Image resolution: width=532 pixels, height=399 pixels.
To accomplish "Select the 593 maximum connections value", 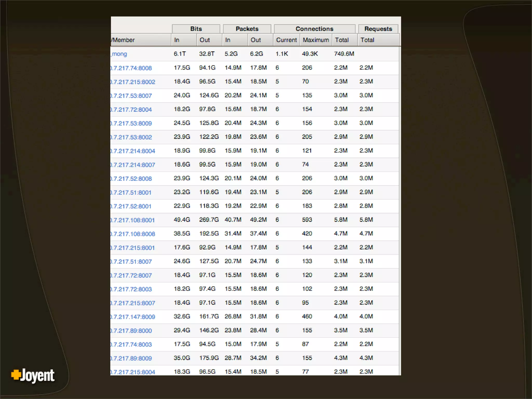I will point(307,220).
